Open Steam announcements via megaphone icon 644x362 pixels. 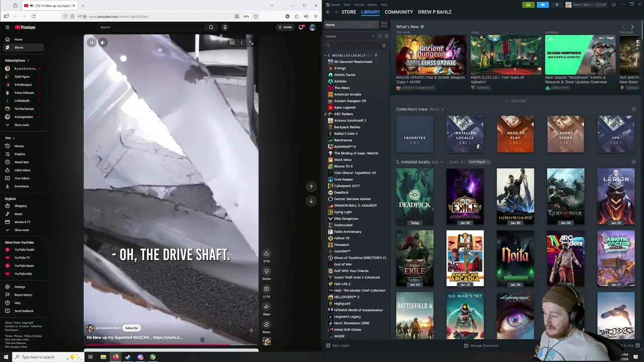pos(542,5)
